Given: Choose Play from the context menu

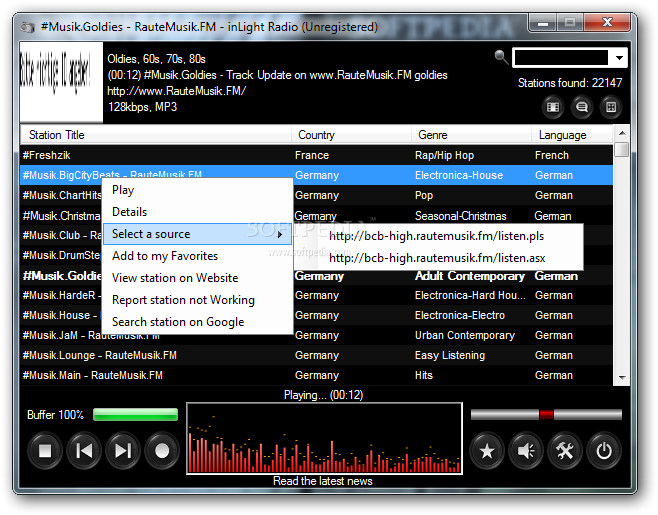Looking at the screenshot, I should coord(197,190).
